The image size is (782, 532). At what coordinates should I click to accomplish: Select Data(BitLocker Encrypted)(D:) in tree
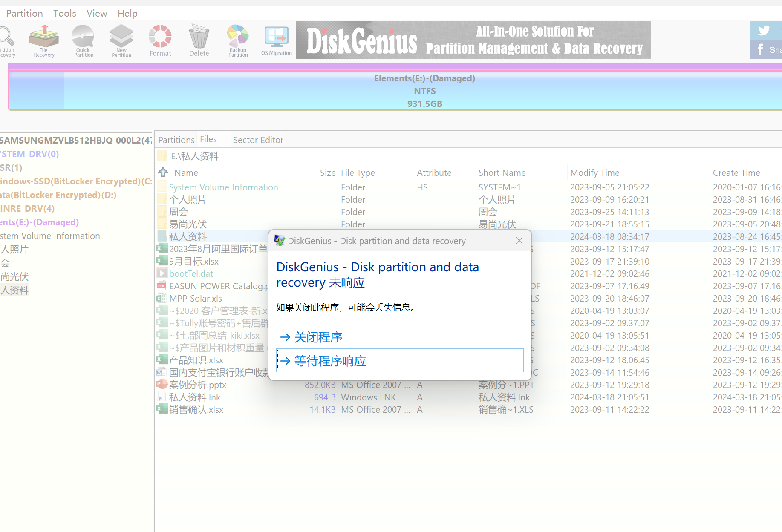[58, 195]
